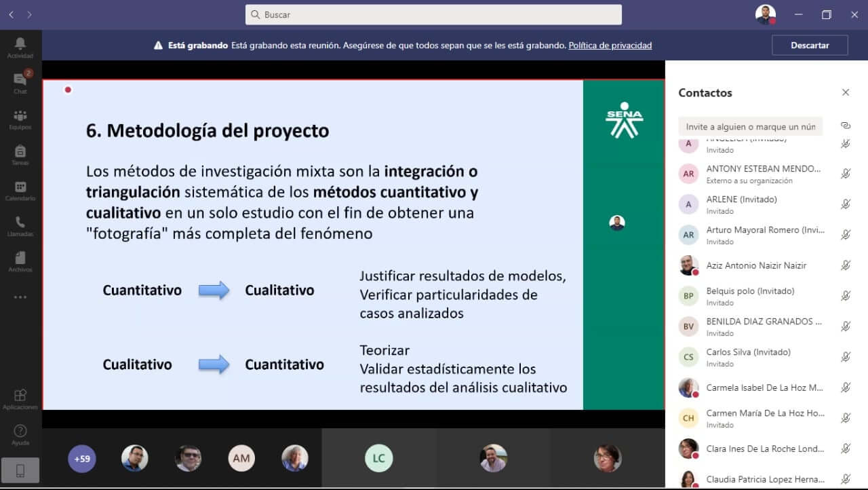Close the Contactos panel
Screen dimensions: 868x490
coord(846,92)
